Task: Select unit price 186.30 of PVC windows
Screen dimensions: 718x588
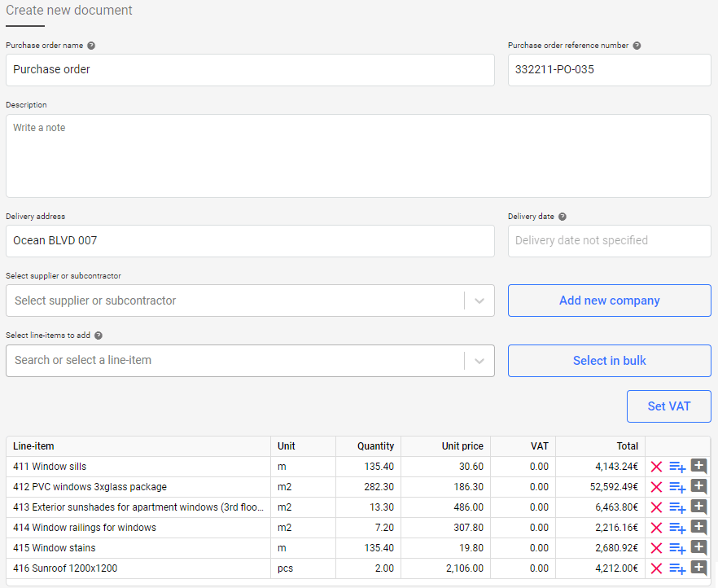Action: click(x=468, y=487)
